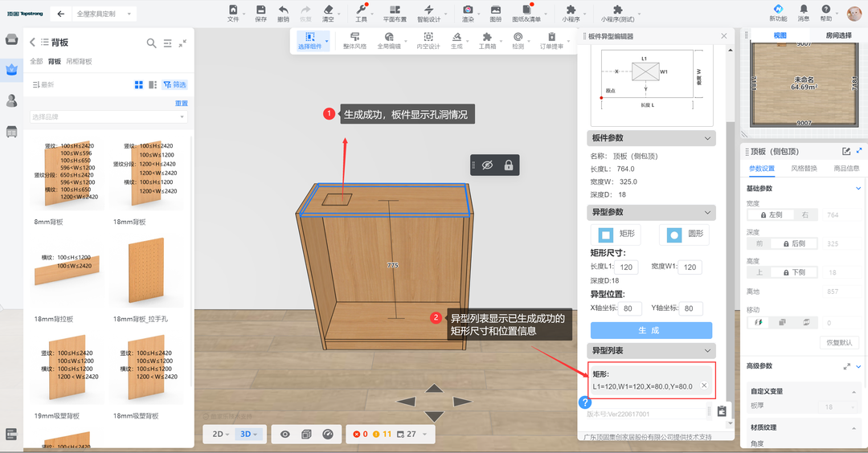This screenshot has height=453, width=868.
Task: Open the 检测 inspection tool
Action: click(x=518, y=37)
